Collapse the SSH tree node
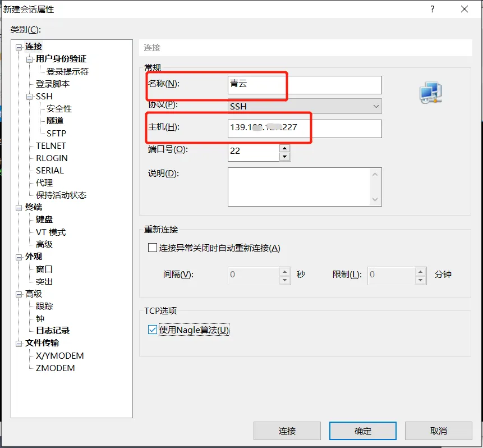Viewport: 483px width, 448px height. point(30,97)
